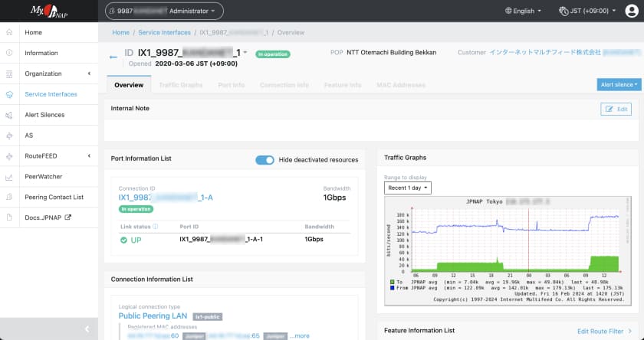Click the Home icon in sidebar
The image size is (644, 340).
click(9, 33)
